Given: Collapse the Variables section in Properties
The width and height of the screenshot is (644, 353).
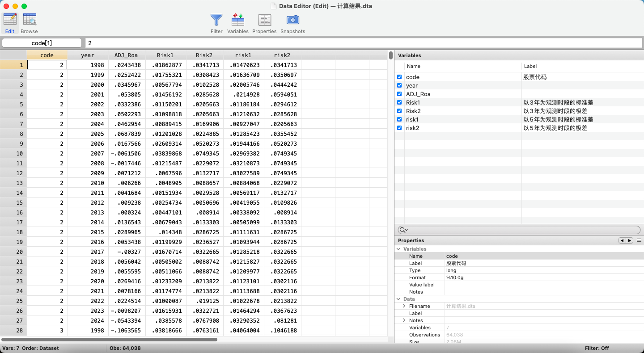Looking at the screenshot, I should tap(398, 249).
